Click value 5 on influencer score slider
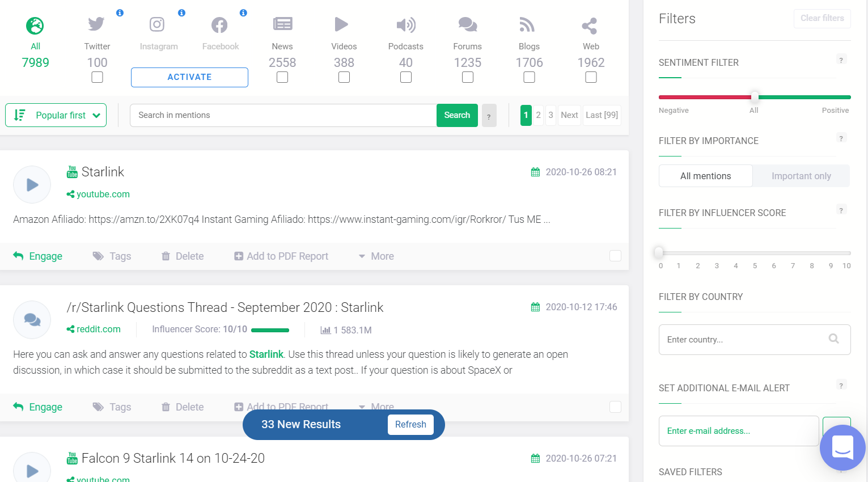 click(x=755, y=265)
